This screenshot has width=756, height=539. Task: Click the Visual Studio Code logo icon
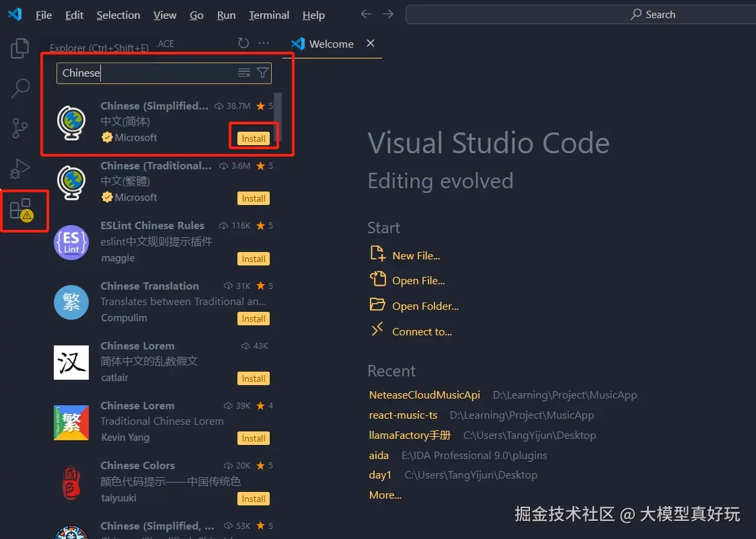pos(14,14)
